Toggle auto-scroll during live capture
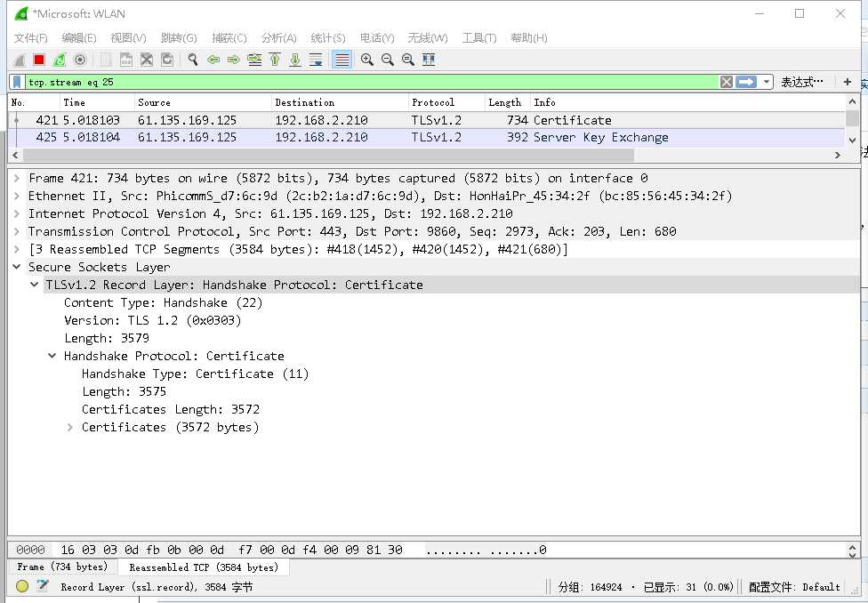The height and width of the screenshot is (603, 868). click(316, 60)
